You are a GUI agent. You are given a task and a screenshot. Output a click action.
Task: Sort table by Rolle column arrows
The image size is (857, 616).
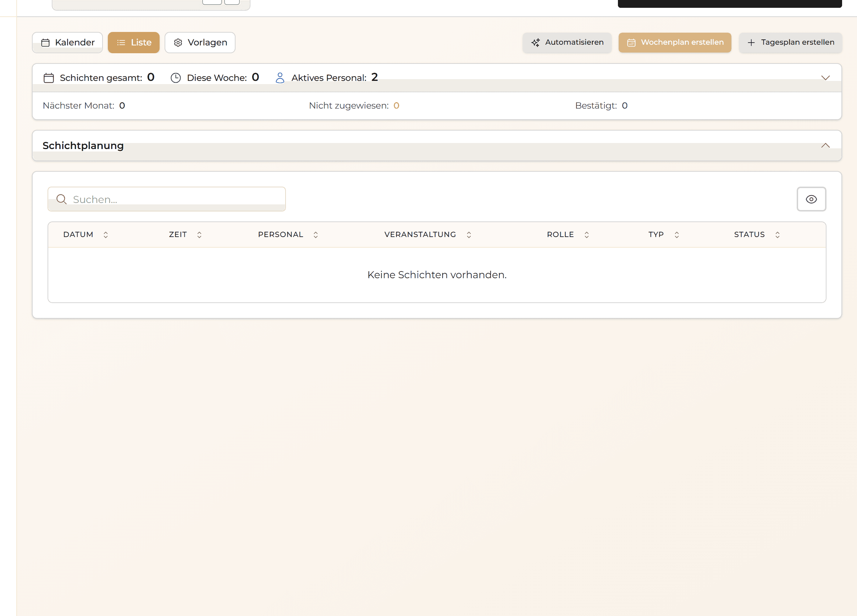(x=587, y=235)
